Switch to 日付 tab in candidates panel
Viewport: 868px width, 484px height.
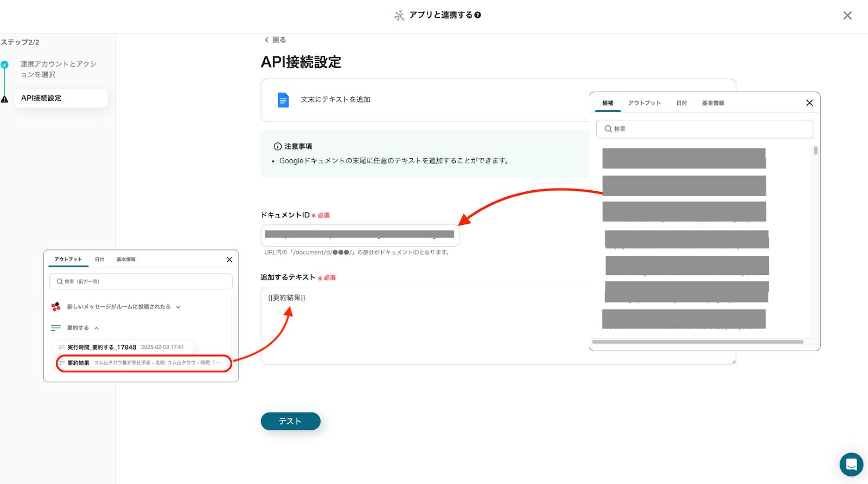(x=681, y=103)
